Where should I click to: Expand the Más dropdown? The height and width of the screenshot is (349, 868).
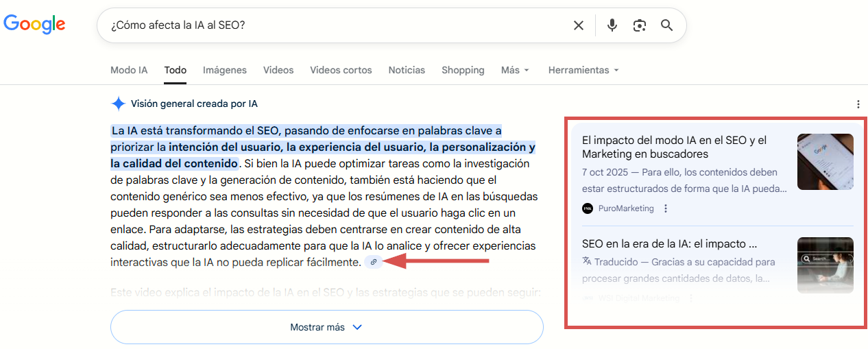tap(515, 70)
